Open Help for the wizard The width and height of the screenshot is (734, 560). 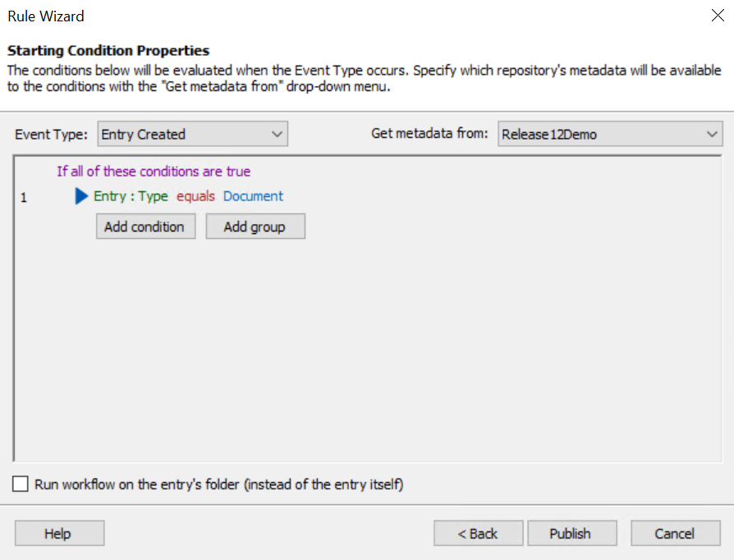[58, 534]
